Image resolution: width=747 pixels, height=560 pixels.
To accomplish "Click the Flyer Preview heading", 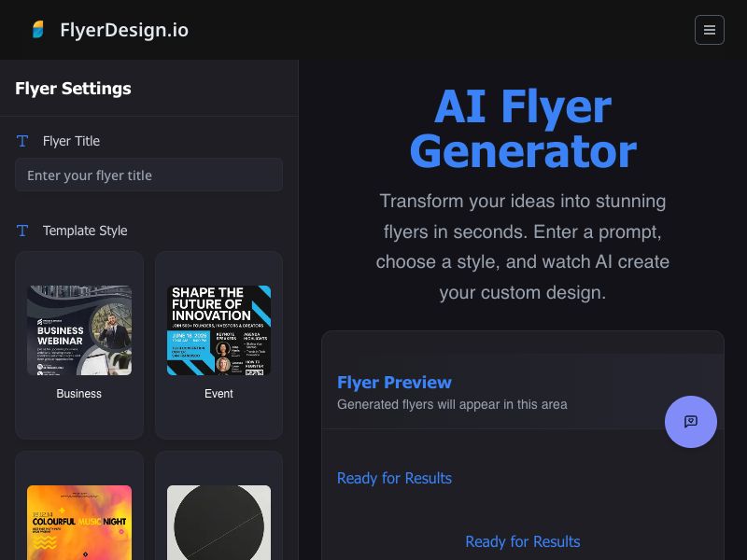I will pos(394,383).
